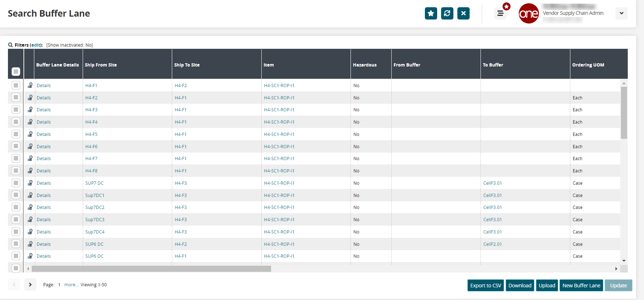The image size is (644, 300).
Task: Click 'more...' to expand page list
Action: click(x=71, y=285)
